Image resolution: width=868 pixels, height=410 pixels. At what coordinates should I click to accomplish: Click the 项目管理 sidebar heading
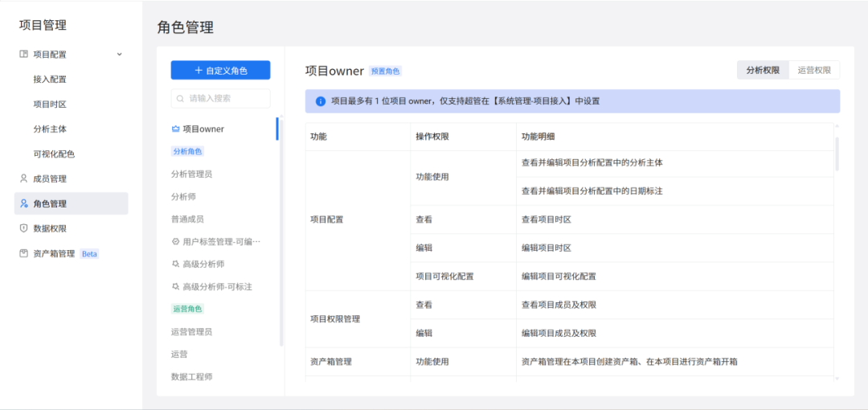tap(43, 25)
